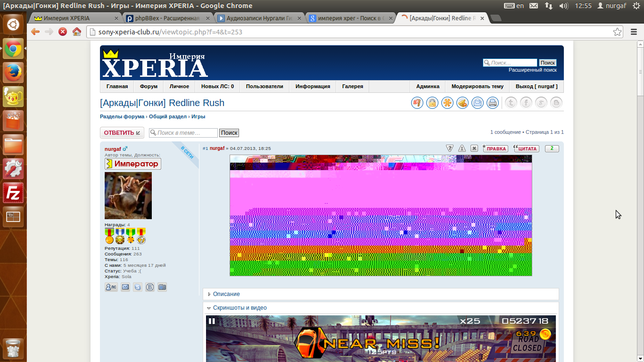Open the Chrome menu hamburger button
Screen dimensions: 644x362
pyautogui.click(x=634, y=32)
